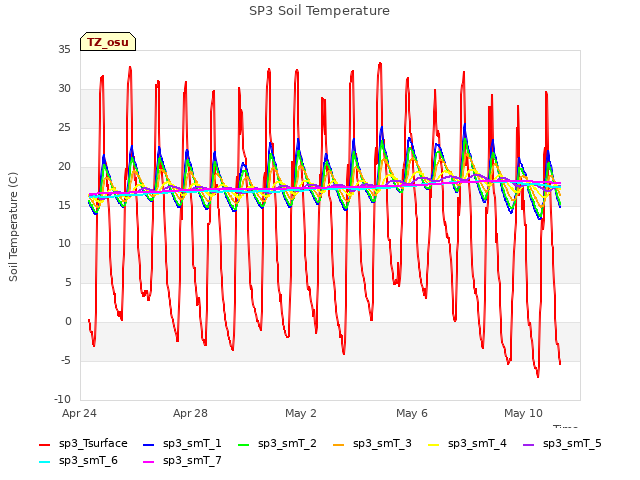Screen dimensions: 640x480
Task: Click the cyan sp3_smT_6 legend swatch
Action: tap(44, 462)
